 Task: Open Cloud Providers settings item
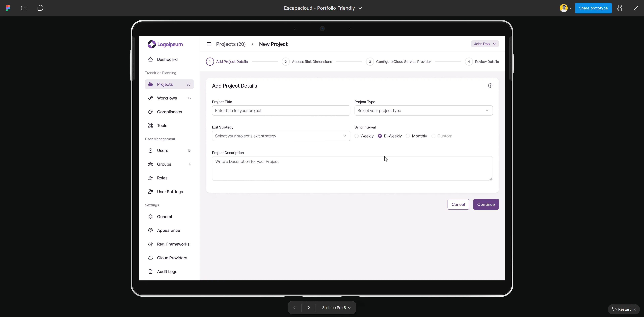[x=169, y=258]
